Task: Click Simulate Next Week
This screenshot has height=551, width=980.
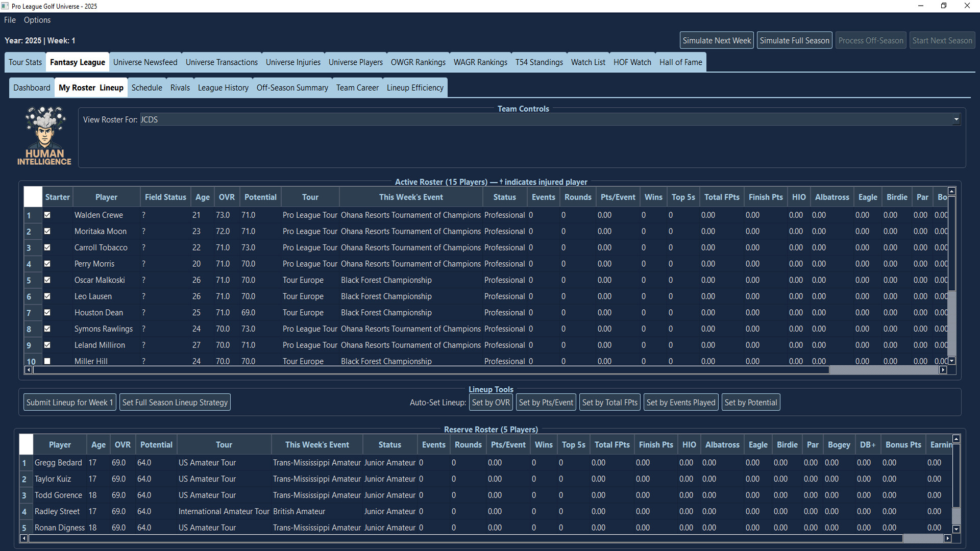Action: pyautogui.click(x=716, y=40)
